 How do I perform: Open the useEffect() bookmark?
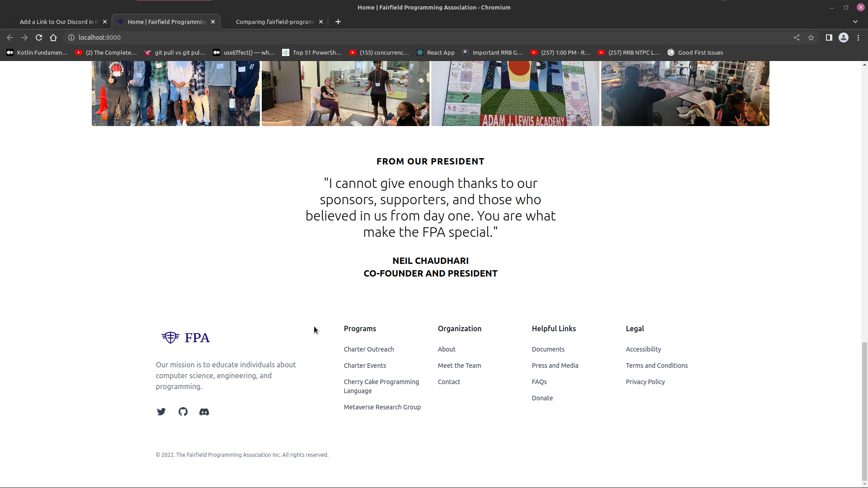click(x=244, y=52)
